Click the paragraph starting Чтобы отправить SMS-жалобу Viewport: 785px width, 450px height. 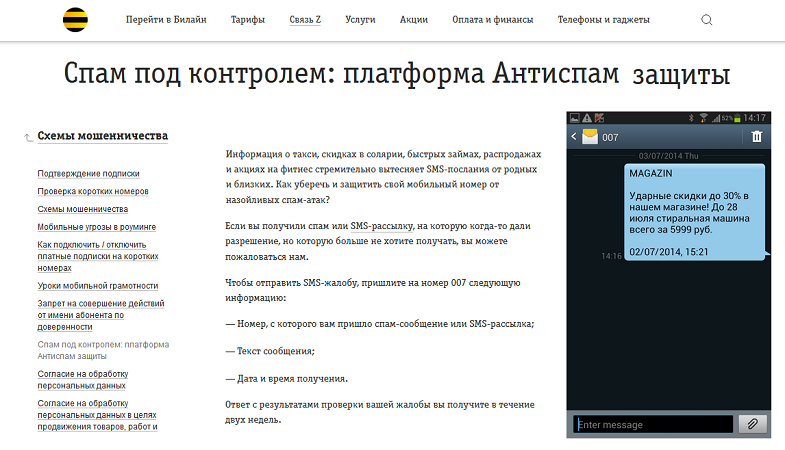(372, 290)
